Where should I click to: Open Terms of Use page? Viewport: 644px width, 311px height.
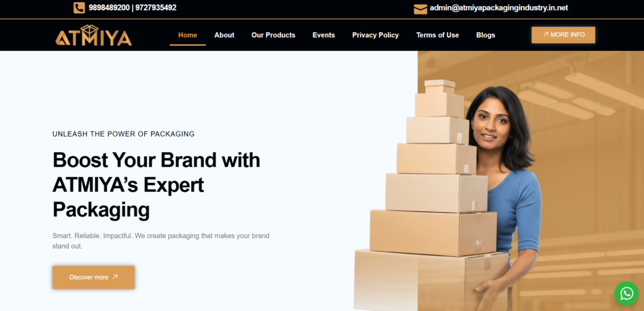coord(438,35)
